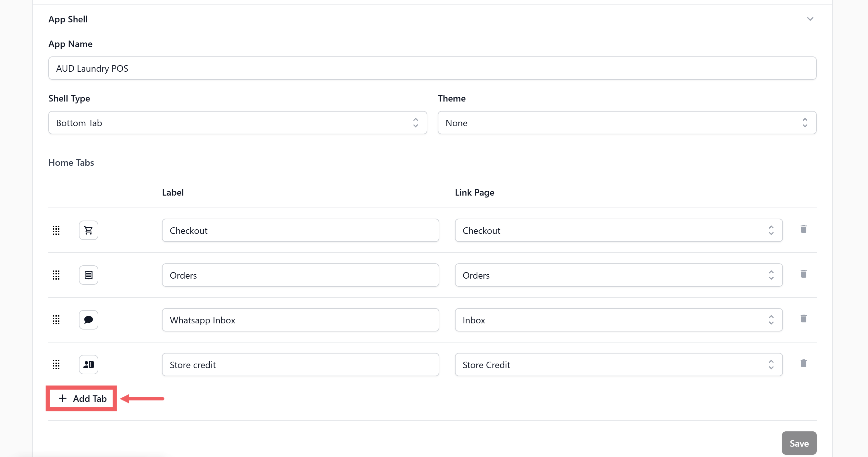This screenshot has width=868, height=457.
Task: Open the Orders Link Page dropdown
Action: click(618, 275)
